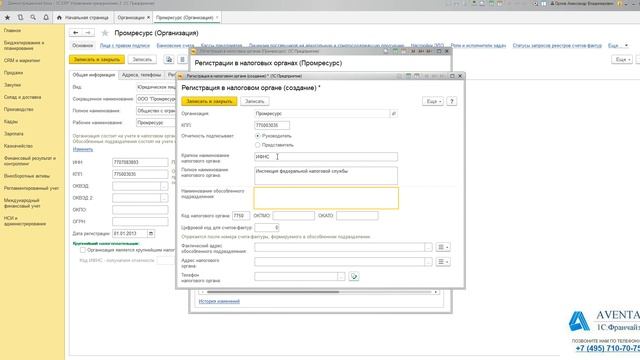The height and width of the screenshot is (360, 640).
Task: Open the Организация field's open-record icon
Action: tap(394, 113)
